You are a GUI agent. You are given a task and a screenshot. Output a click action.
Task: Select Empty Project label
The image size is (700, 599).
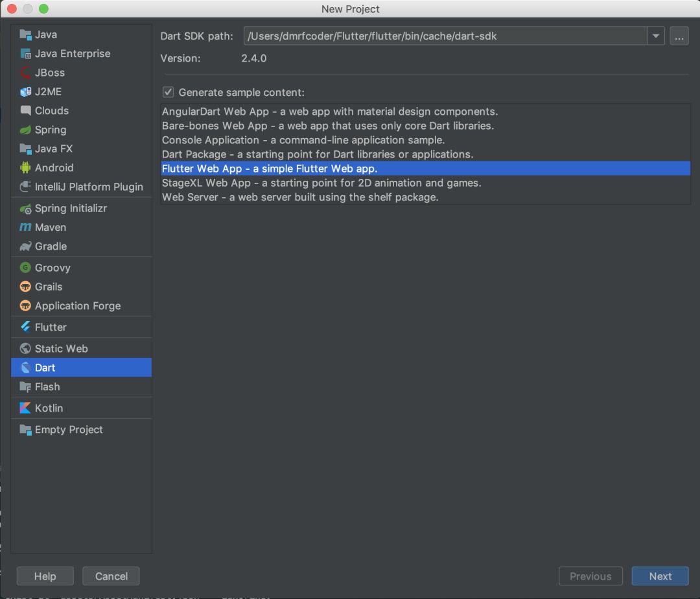tap(69, 430)
